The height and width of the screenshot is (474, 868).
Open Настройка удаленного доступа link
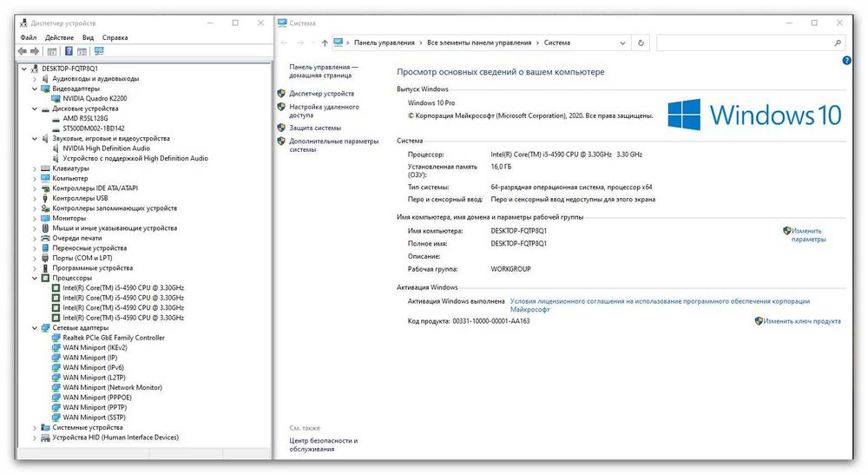pyautogui.click(x=325, y=111)
